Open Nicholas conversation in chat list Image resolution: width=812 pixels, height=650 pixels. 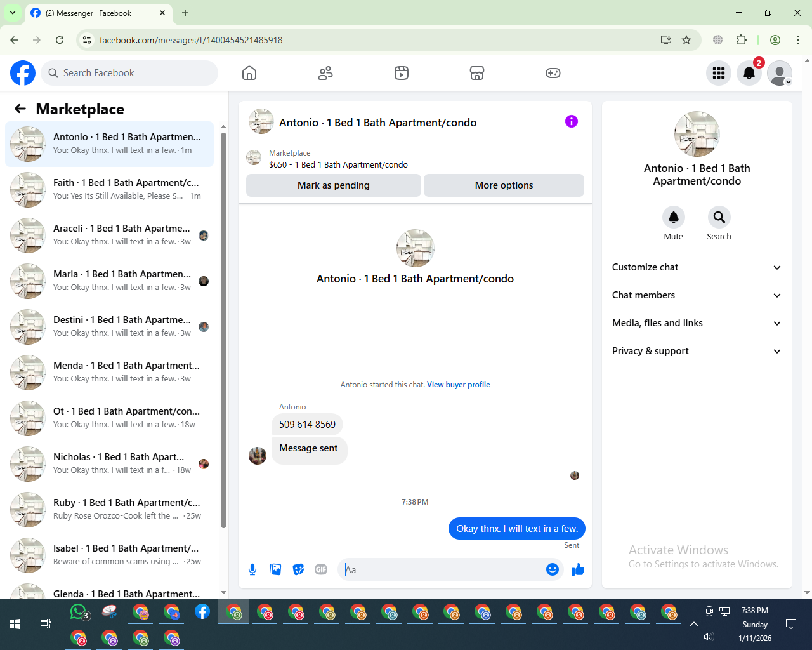click(109, 464)
